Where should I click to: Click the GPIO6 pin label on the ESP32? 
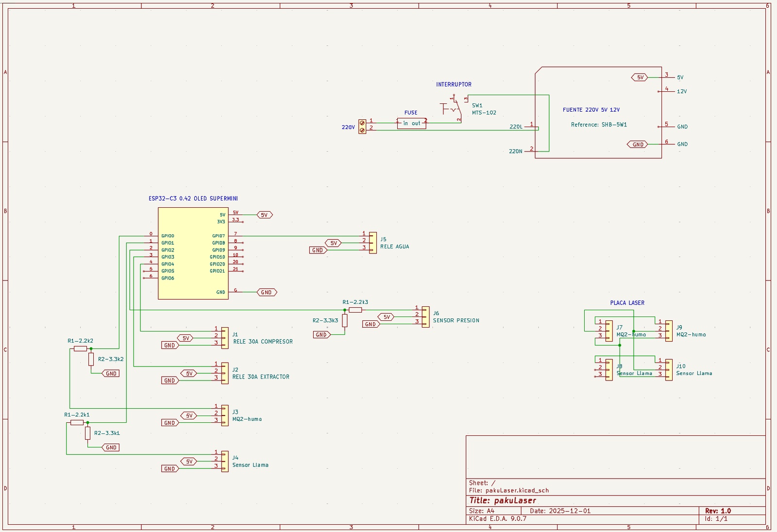(168, 278)
